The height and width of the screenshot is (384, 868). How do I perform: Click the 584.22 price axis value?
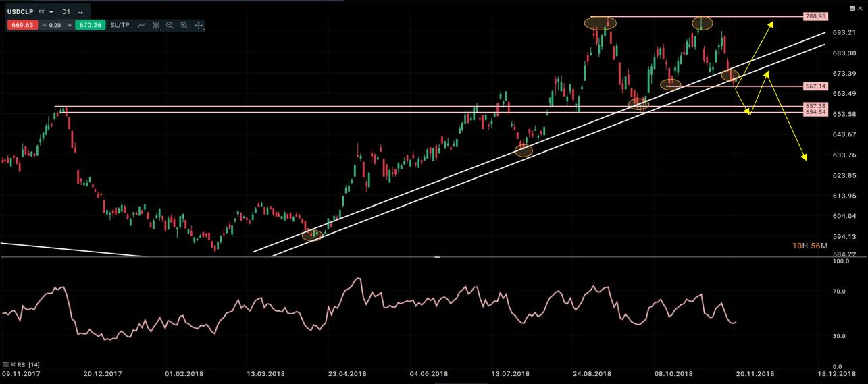point(844,254)
